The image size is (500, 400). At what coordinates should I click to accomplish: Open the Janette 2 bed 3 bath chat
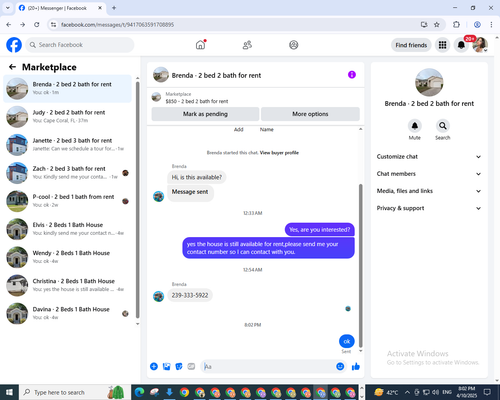pyautogui.click(x=67, y=145)
